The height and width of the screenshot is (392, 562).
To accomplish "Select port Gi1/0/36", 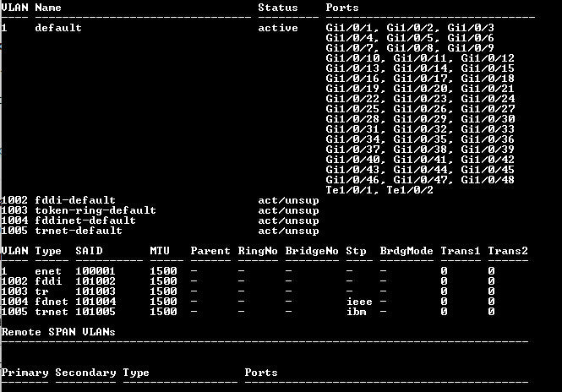I will (488, 139).
